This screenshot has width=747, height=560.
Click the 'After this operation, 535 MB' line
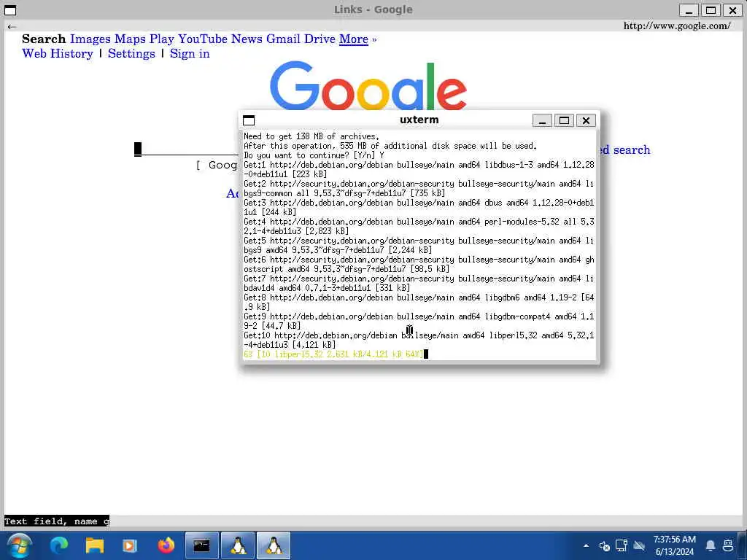(x=390, y=146)
